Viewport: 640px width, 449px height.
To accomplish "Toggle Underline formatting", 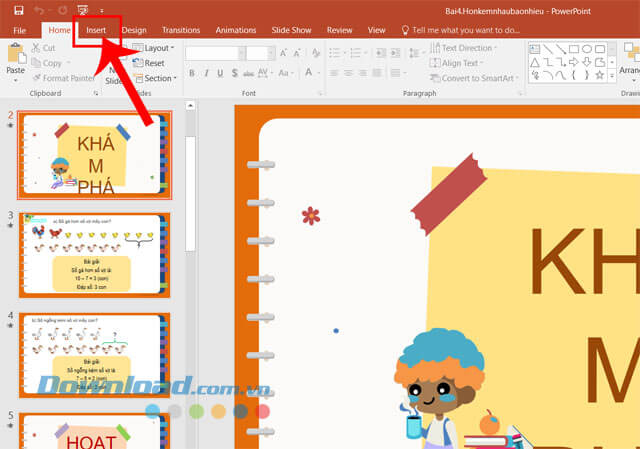I will (x=219, y=73).
